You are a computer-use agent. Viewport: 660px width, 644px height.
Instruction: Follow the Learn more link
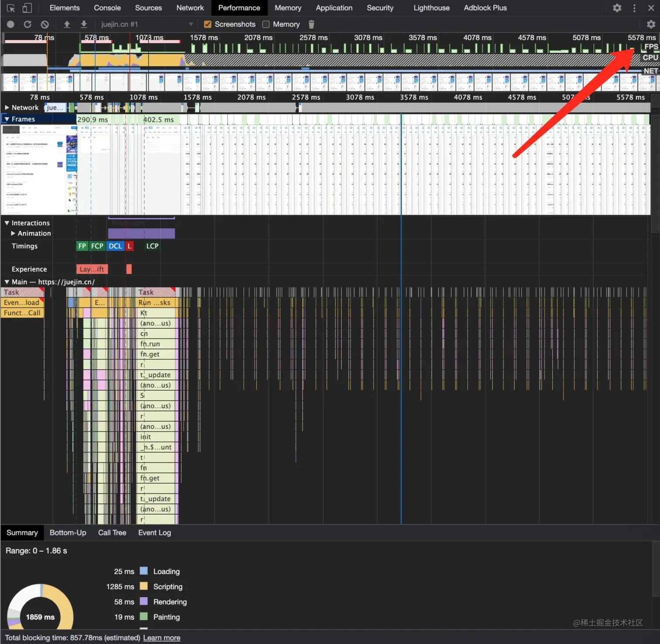point(162,638)
